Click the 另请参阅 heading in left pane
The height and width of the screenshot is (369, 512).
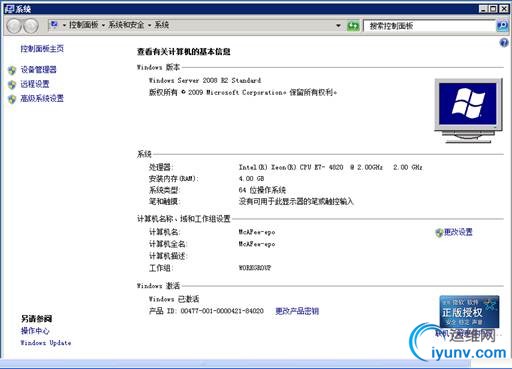36,319
